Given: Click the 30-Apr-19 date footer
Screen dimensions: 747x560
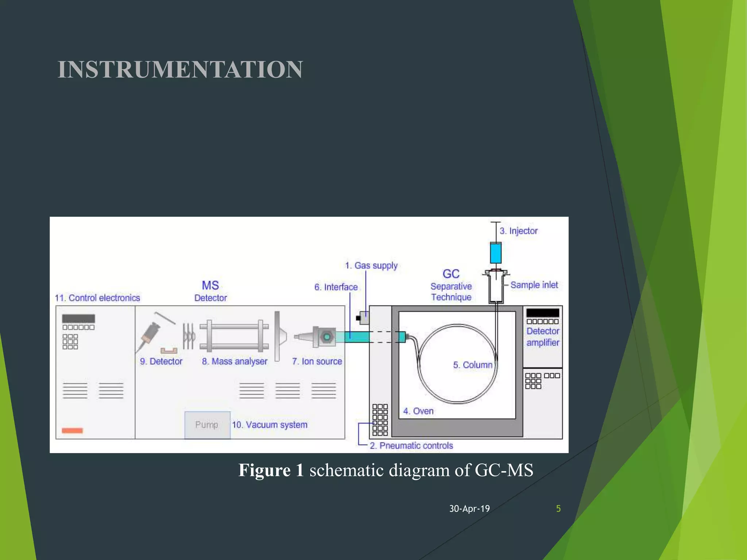Looking at the screenshot, I should 469,509.
